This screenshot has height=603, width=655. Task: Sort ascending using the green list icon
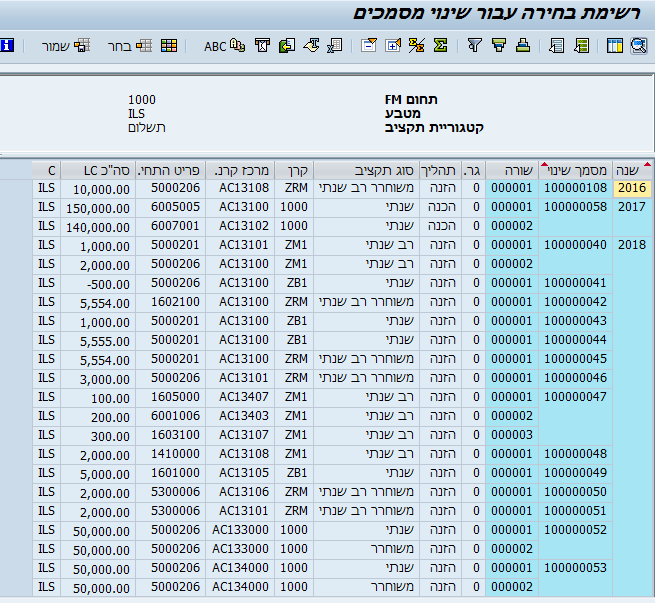click(x=581, y=46)
